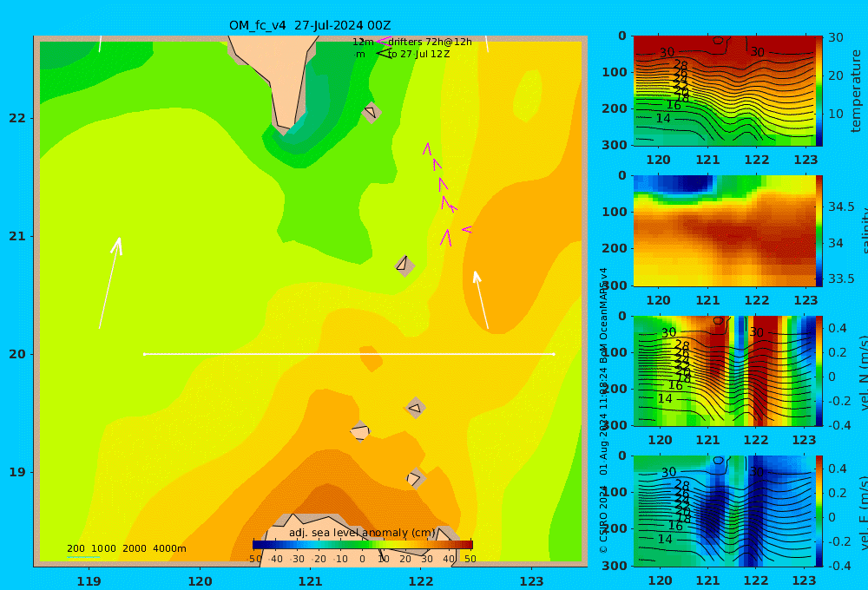The height and width of the screenshot is (590, 868).
Task: Click the island marker near 19°N, 122°E
Action: 415,478
